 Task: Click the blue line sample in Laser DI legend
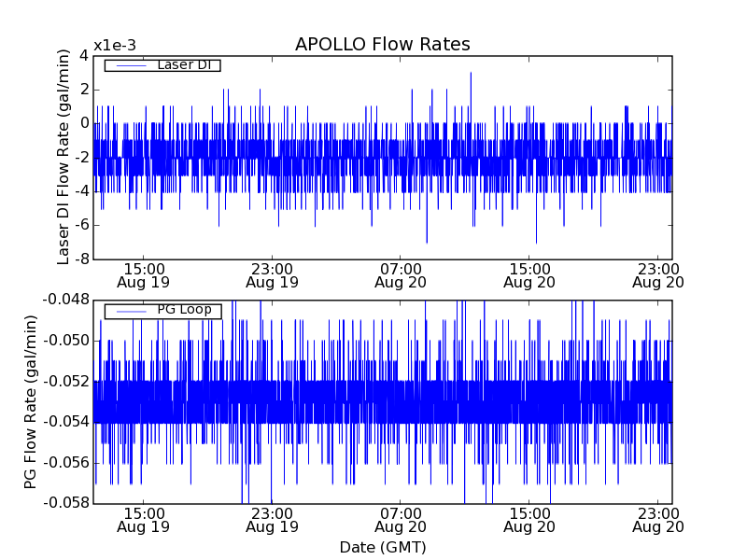tap(130, 65)
